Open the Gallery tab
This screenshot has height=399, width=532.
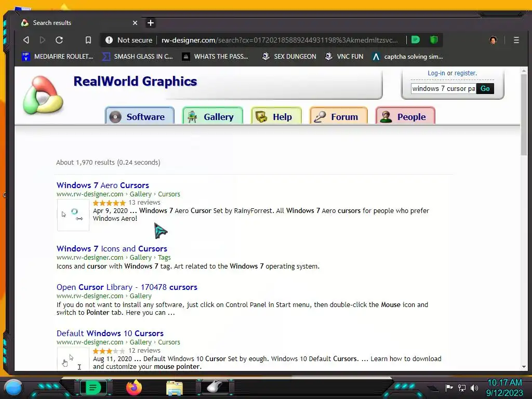212,116
